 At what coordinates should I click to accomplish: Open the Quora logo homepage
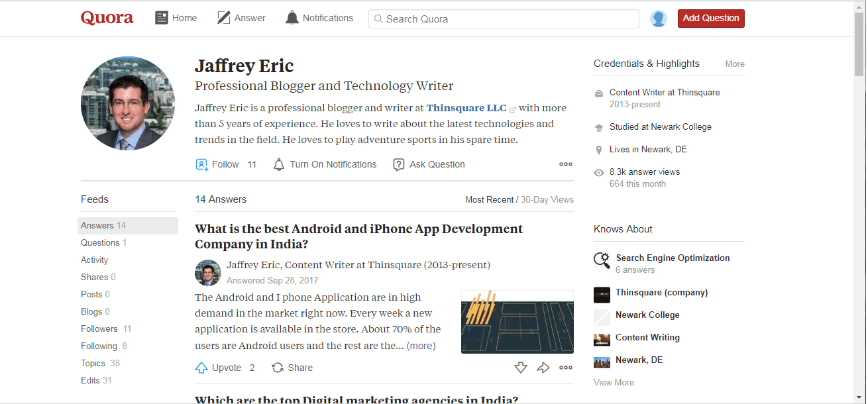coord(107,18)
